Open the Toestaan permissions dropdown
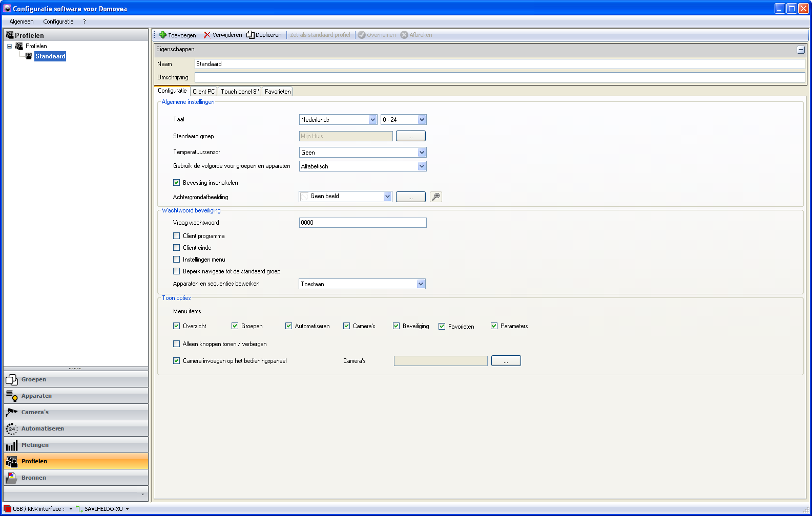 click(x=362, y=284)
